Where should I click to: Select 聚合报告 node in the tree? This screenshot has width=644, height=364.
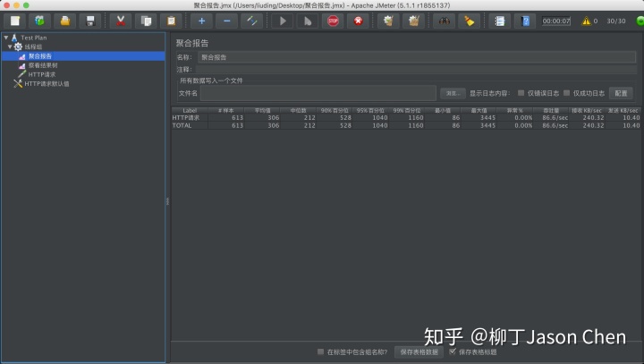point(40,56)
